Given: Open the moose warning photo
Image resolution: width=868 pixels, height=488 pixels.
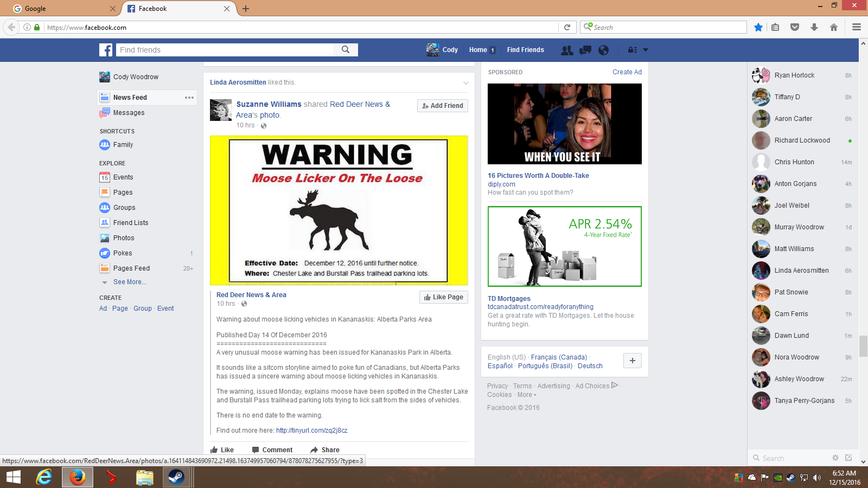Looking at the screenshot, I should 339,210.
